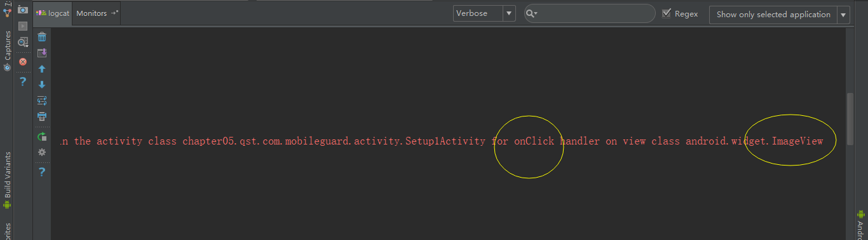Clear logcat with the trash icon
Image resolution: width=868 pixels, height=240 pixels.
[x=42, y=37]
